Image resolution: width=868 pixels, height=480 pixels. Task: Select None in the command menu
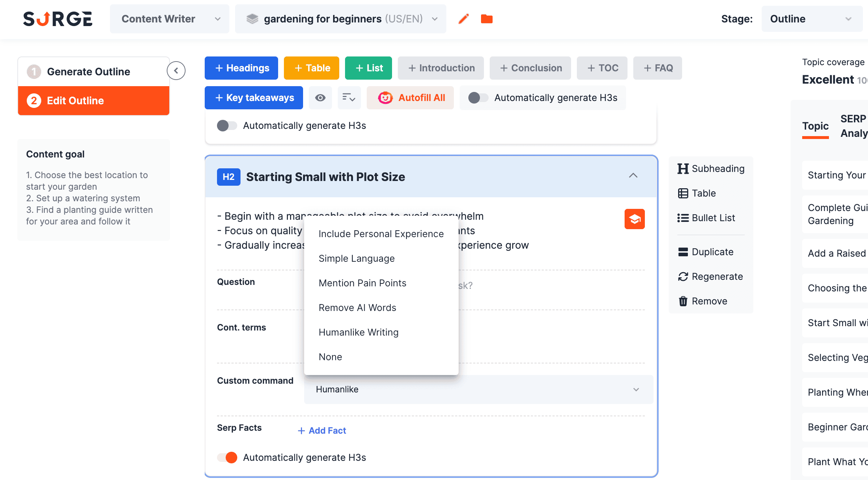pyautogui.click(x=381, y=357)
